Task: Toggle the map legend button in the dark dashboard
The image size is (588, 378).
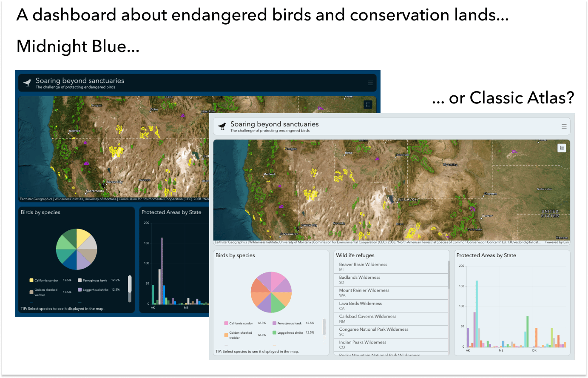Action: (x=368, y=105)
